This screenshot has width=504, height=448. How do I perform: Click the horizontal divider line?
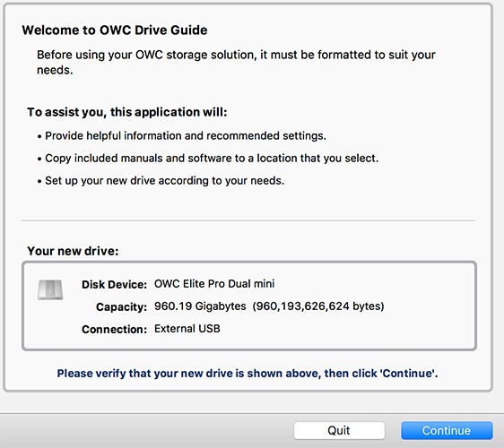(248, 220)
